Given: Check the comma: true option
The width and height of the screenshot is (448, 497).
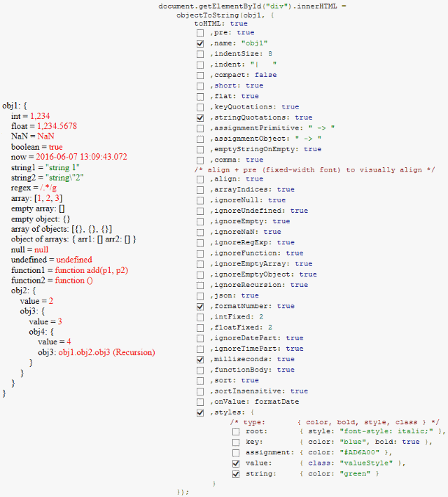Looking at the screenshot, I should click(x=200, y=160).
